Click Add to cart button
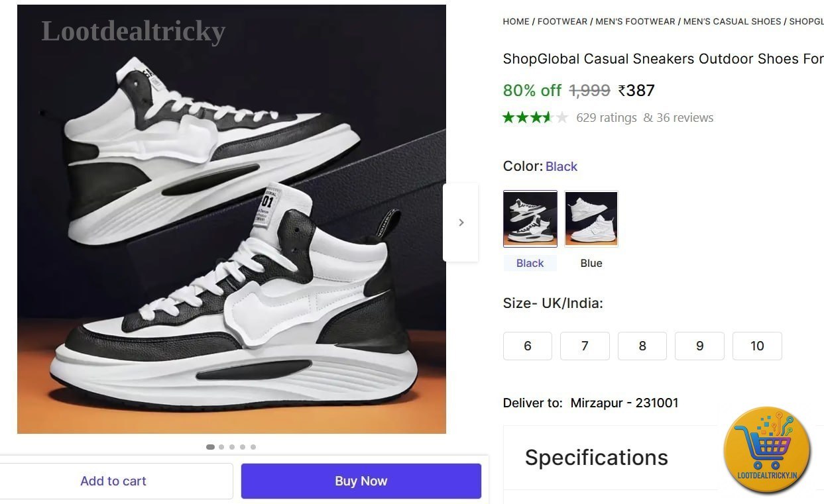Screen dimensions: 824x504 click(113, 481)
